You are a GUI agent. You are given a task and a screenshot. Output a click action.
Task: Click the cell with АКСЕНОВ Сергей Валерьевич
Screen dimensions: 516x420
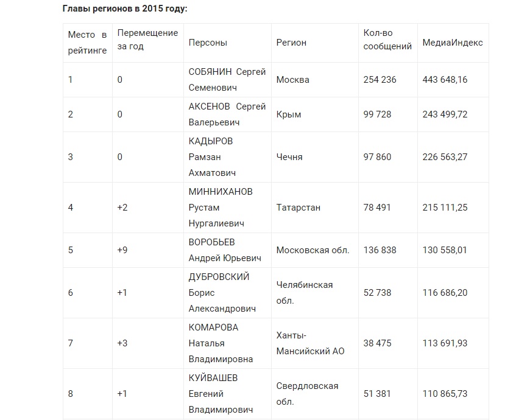click(227, 114)
